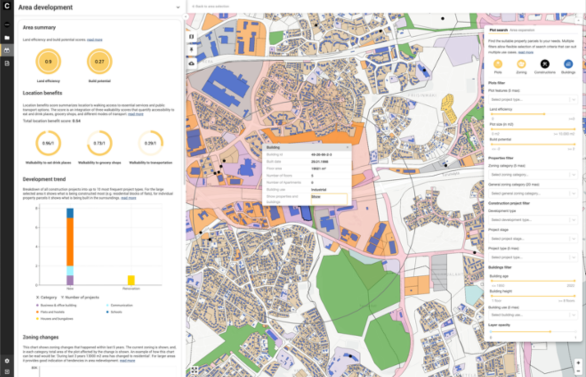Screen dimensions: 586x377
Task: Toggle the Plots layer icon
Action: click(x=498, y=64)
